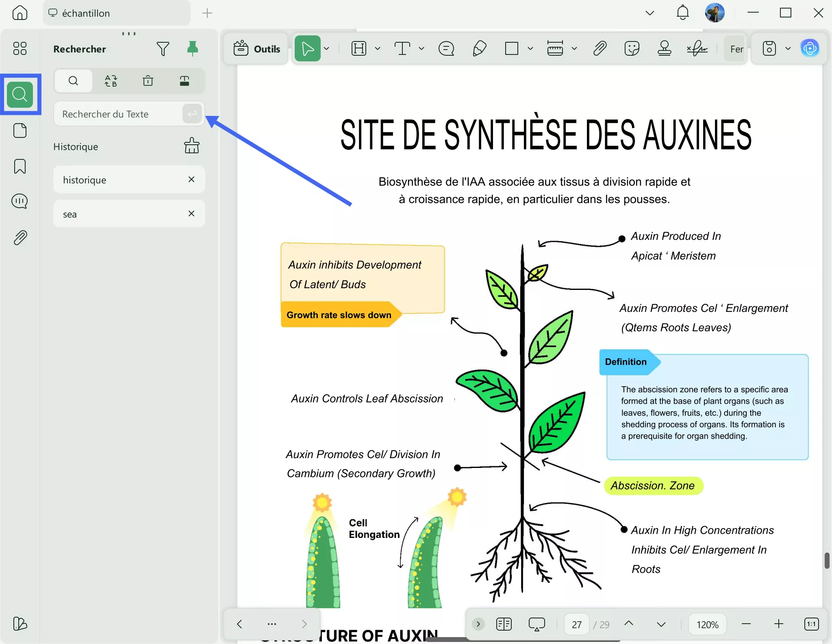Click the 120% zoom level control
Screen dimensions: 832x644
(x=706, y=624)
